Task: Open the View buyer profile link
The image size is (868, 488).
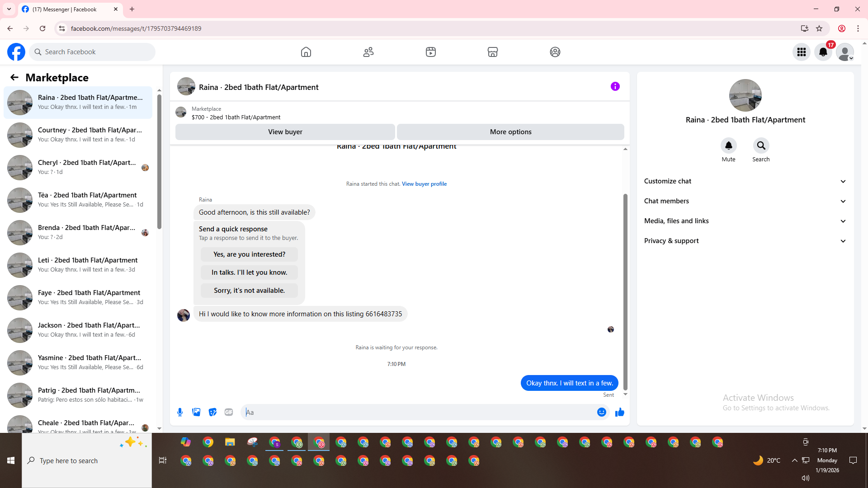Action: pyautogui.click(x=424, y=184)
